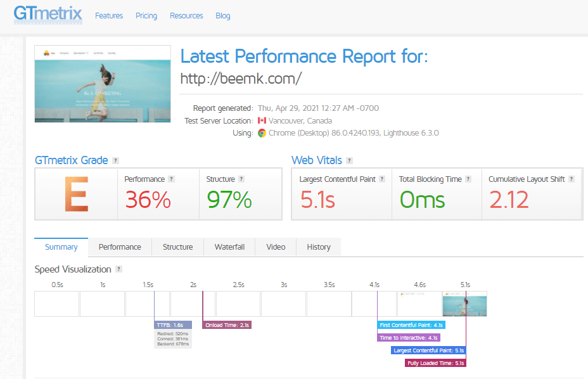Open the History tab
The width and height of the screenshot is (588, 379).
[x=319, y=247]
